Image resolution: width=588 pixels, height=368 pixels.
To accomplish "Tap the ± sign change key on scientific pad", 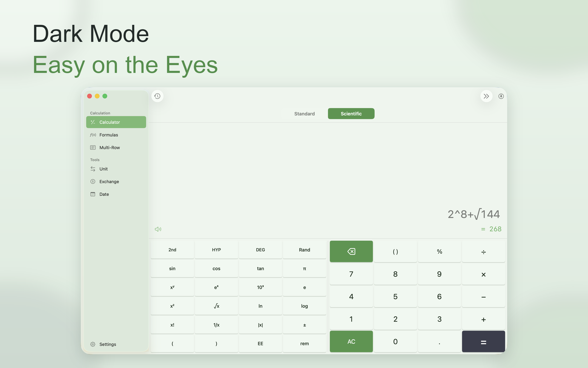I will (304, 325).
